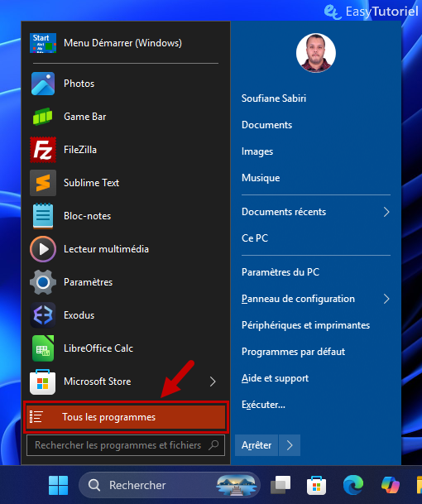
Task: Open Microsoft Edge from the taskbar
Action: coord(352,485)
